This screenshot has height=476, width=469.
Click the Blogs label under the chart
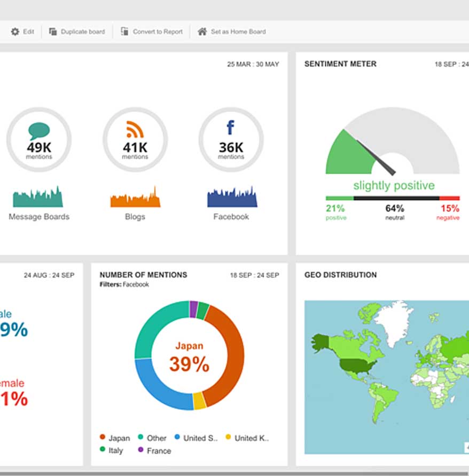click(135, 217)
